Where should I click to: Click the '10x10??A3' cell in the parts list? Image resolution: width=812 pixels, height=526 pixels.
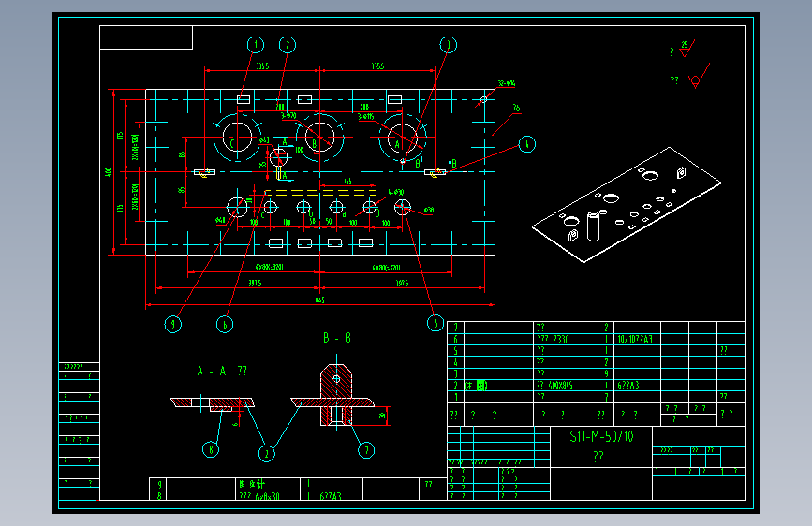click(635, 339)
